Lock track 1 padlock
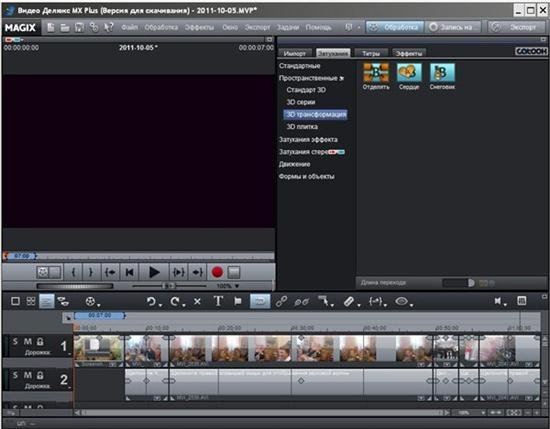This screenshot has width=550, height=429. tap(40, 341)
